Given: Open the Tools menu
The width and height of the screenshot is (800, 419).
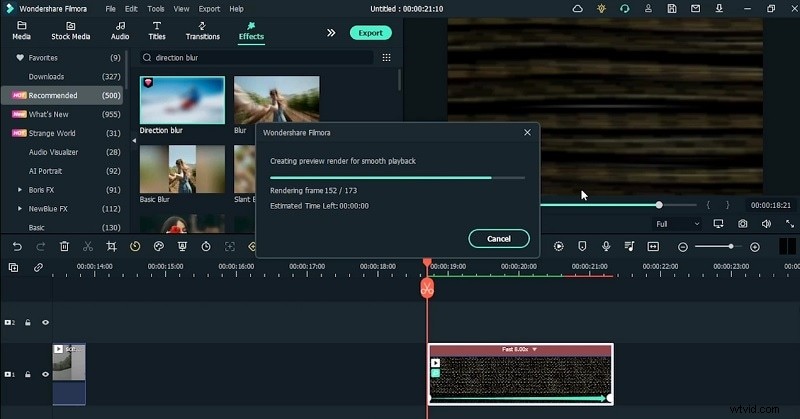Looking at the screenshot, I should tap(156, 9).
